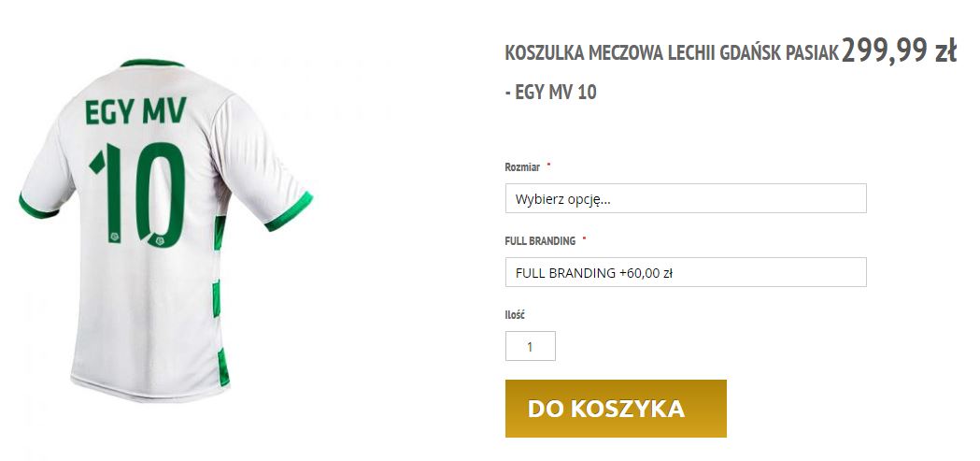This screenshot has width=980, height=461.
Task: Click the EGY MV name on jersey
Action: [135, 112]
